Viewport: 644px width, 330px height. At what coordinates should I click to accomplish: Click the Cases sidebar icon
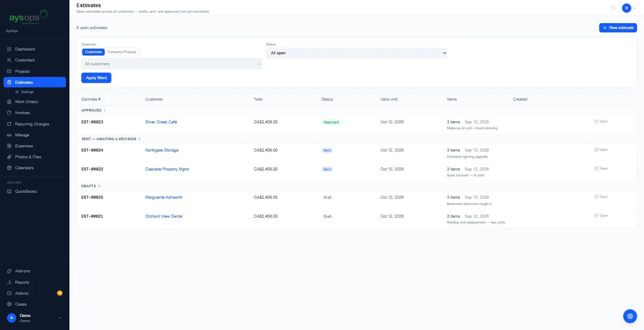tap(10, 304)
